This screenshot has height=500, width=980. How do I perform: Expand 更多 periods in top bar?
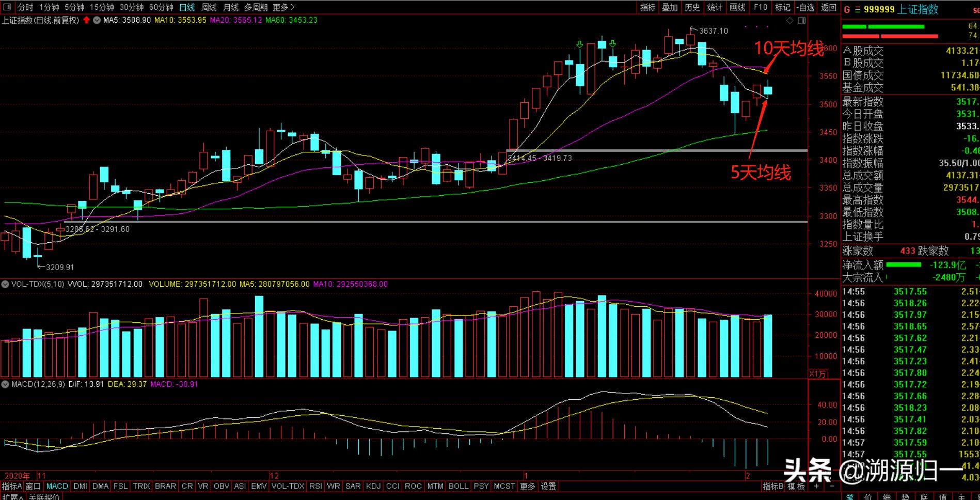coord(283,7)
